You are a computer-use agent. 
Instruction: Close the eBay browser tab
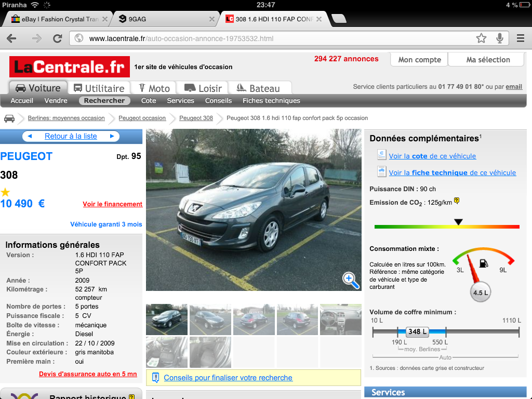[x=105, y=19]
